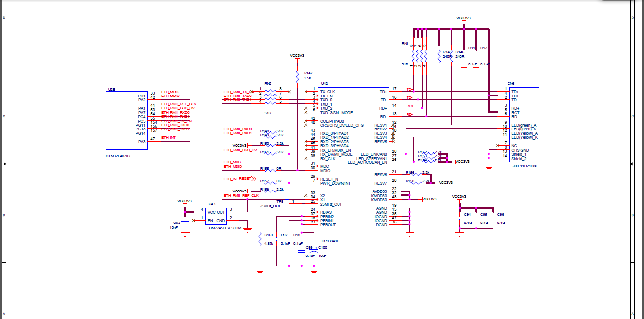Viewport: 644px width, 319px height.
Task: Select the AVDD33 pin label
Action: click(x=380, y=191)
